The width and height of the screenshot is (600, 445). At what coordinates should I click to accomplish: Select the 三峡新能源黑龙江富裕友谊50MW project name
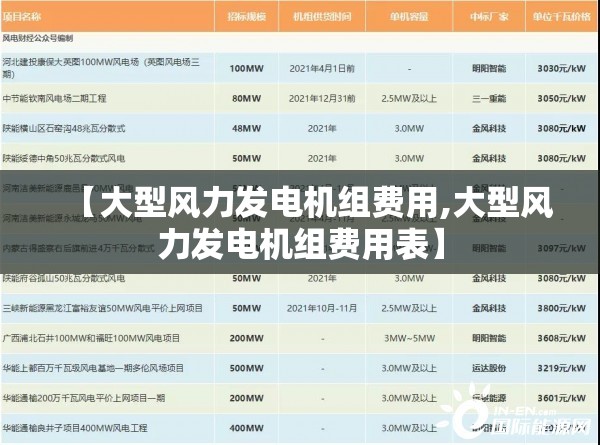(x=103, y=308)
